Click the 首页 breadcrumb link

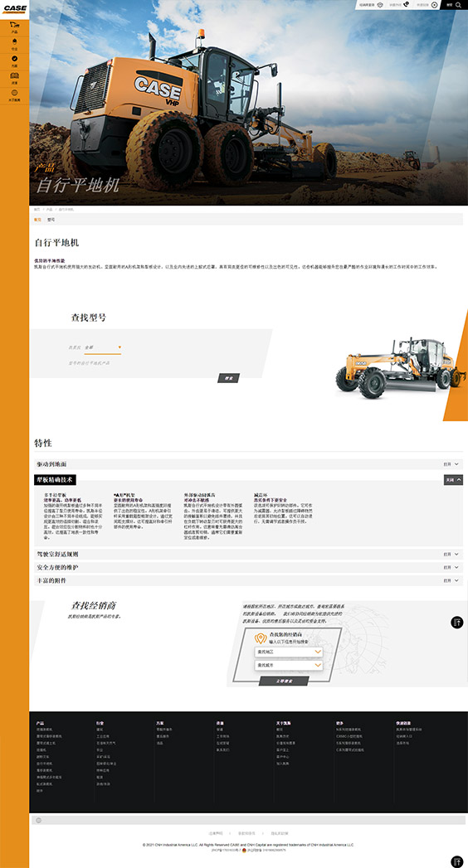pyautogui.click(x=37, y=209)
